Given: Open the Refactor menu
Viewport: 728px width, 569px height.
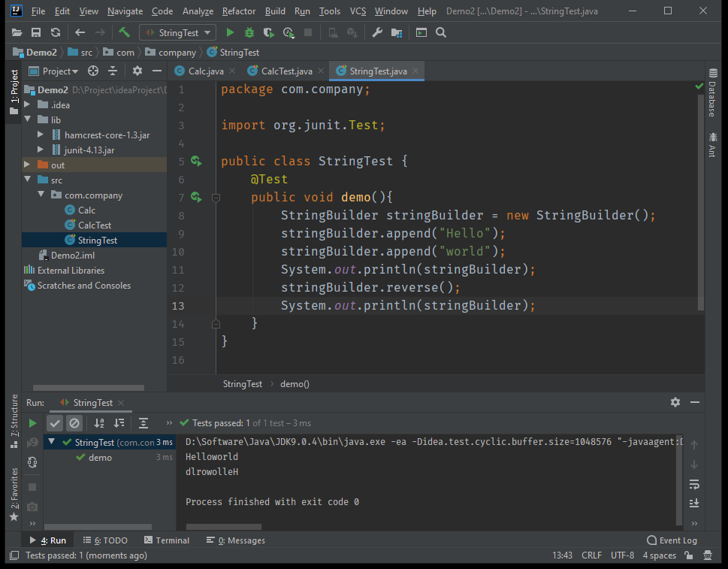Looking at the screenshot, I should click(239, 11).
